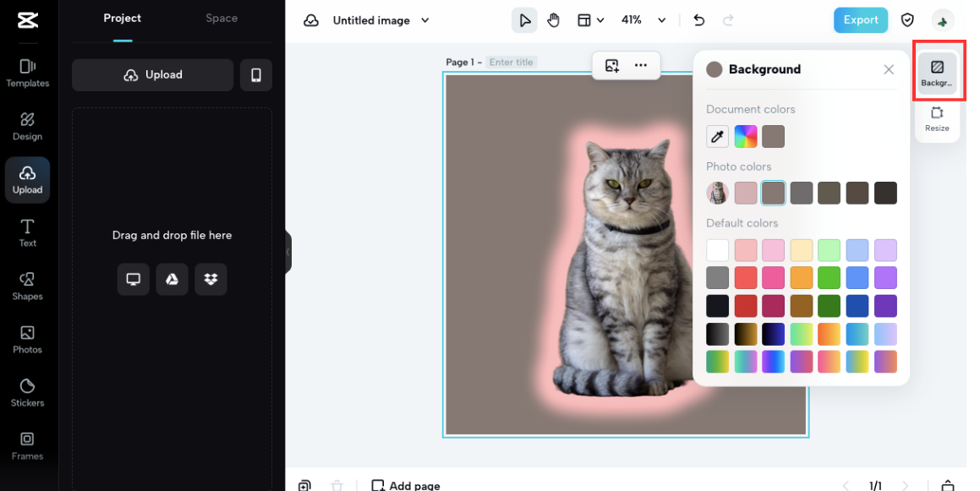Close the Background panel
980x491 pixels.
[889, 69]
